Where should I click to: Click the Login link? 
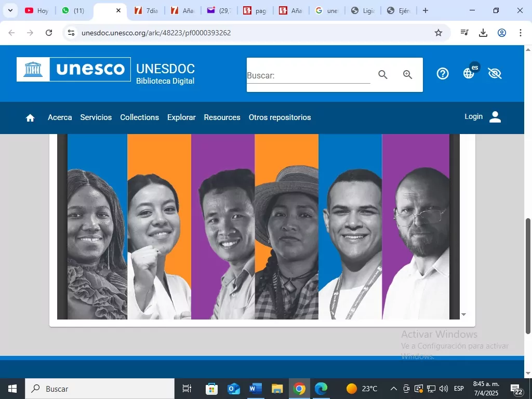point(473,117)
